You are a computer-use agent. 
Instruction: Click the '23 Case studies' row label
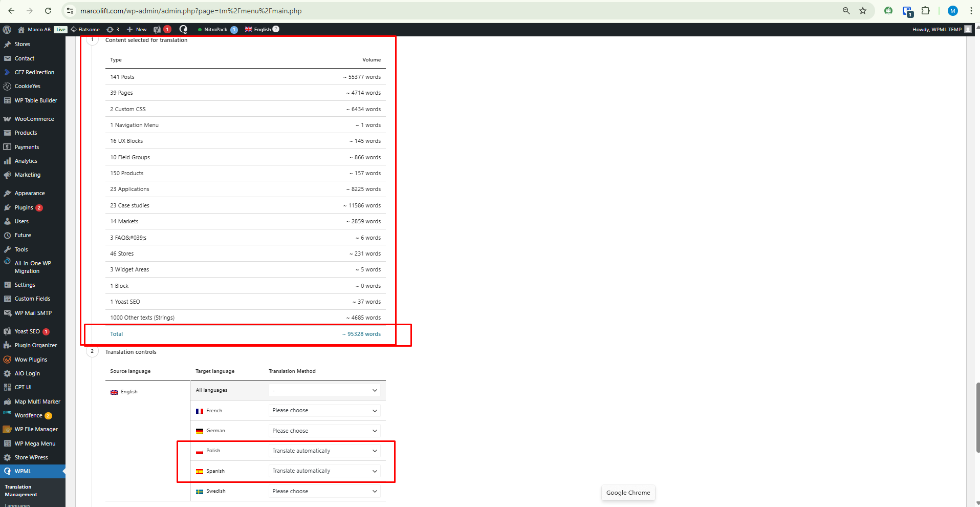[x=129, y=205]
